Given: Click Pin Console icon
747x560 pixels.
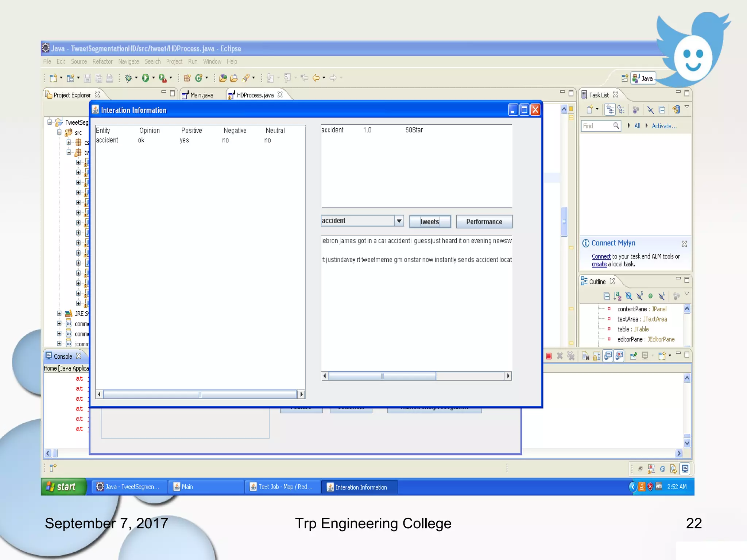Looking at the screenshot, I should [x=633, y=356].
